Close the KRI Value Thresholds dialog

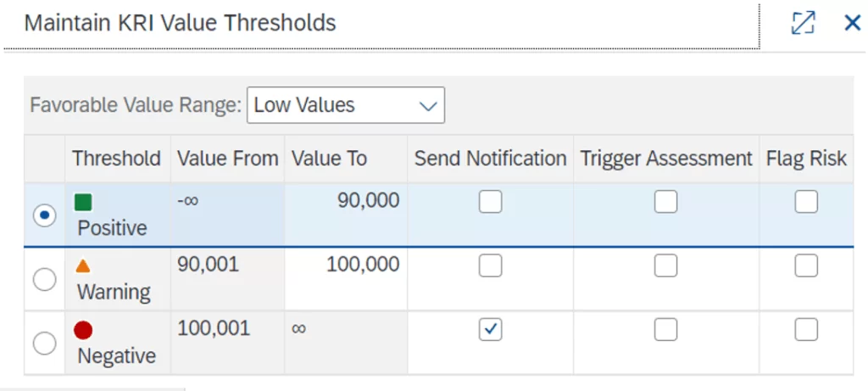tap(852, 23)
